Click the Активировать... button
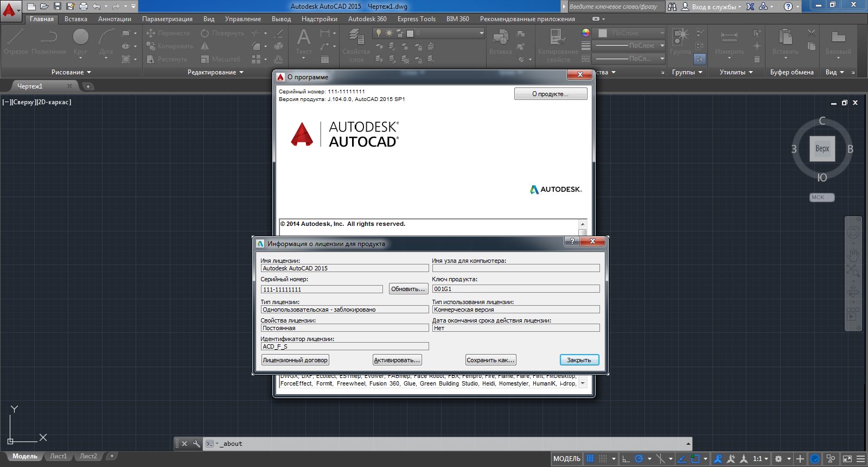This screenshot has width=868, height=467. coord(397,360)
